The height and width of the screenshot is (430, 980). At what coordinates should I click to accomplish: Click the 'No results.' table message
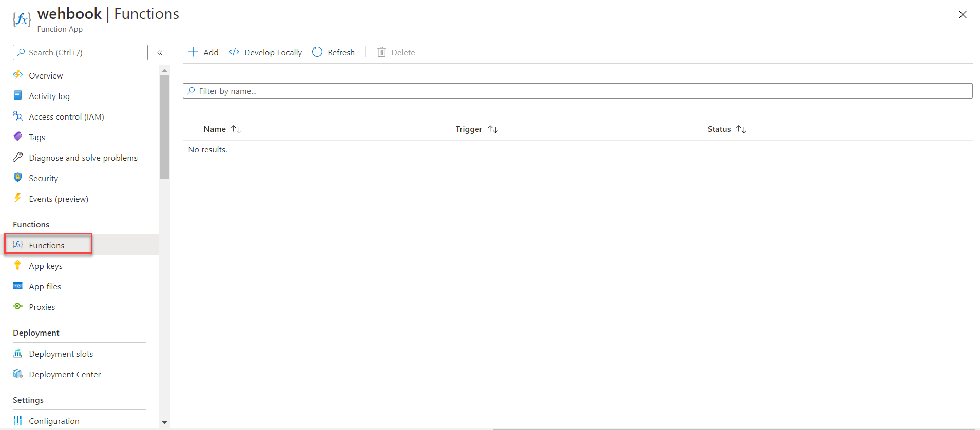coord(207,149)
